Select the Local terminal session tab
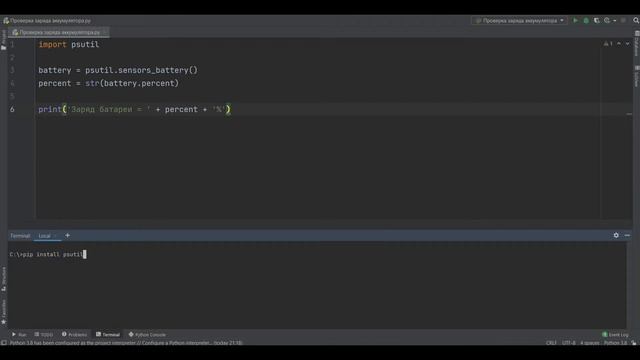640x360 pixels. (x=47, y=236)
